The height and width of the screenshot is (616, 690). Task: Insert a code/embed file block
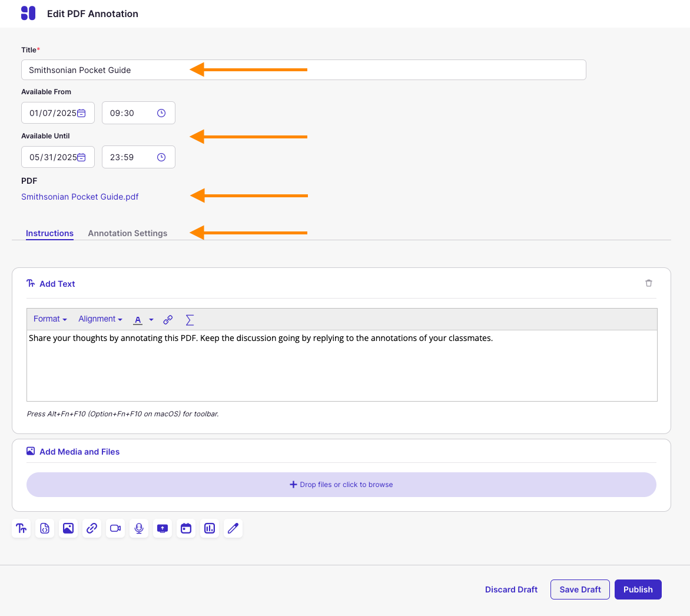coord(45,528)
